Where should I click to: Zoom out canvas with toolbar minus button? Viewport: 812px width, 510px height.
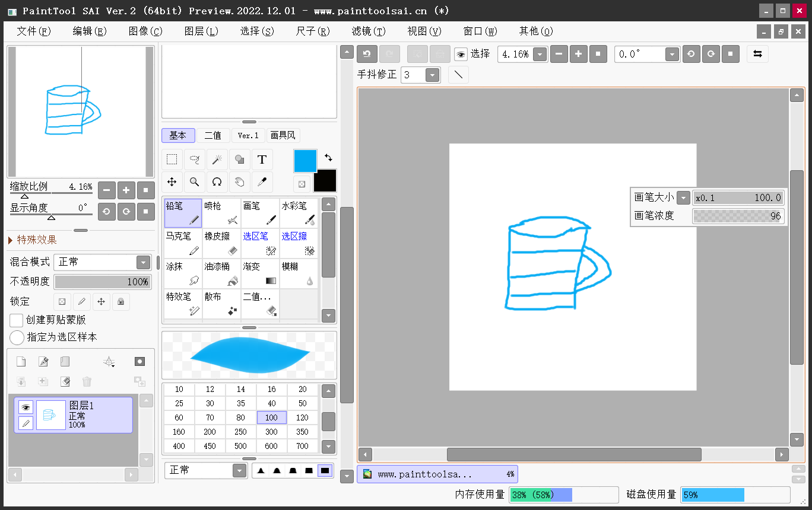(559, 54)
